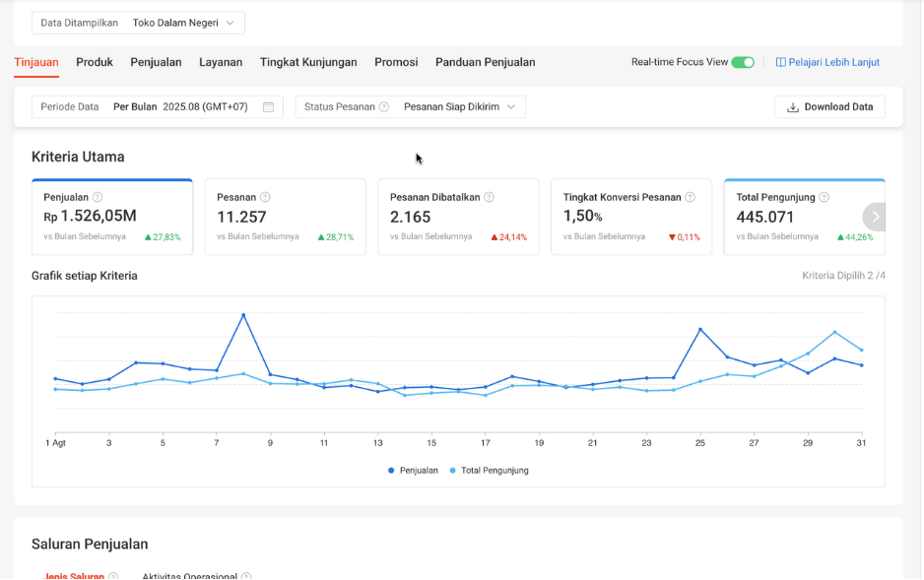The image size is (924, 580).
Task: Open the Data Ditampilkan dropdown
Action: (x=139, y=23)
